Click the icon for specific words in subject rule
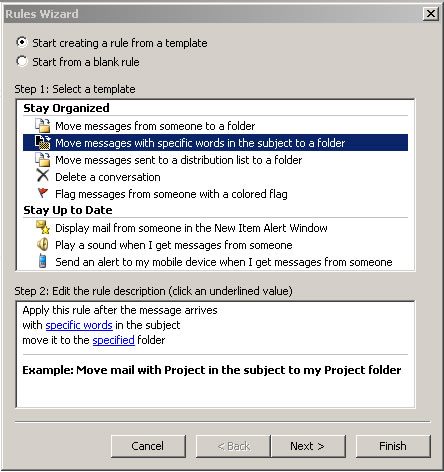This screenshot has height=472, width=444. [42, 142]
